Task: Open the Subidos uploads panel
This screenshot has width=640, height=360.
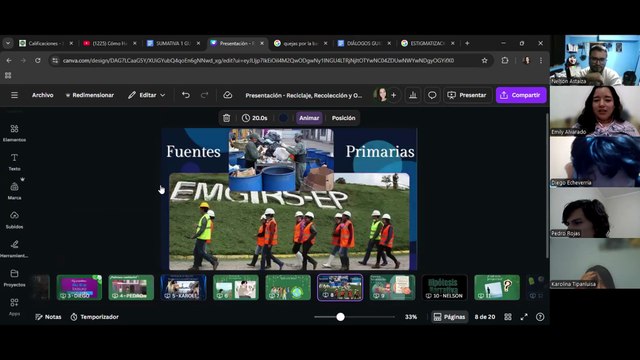Action: [x=14, y=220]
